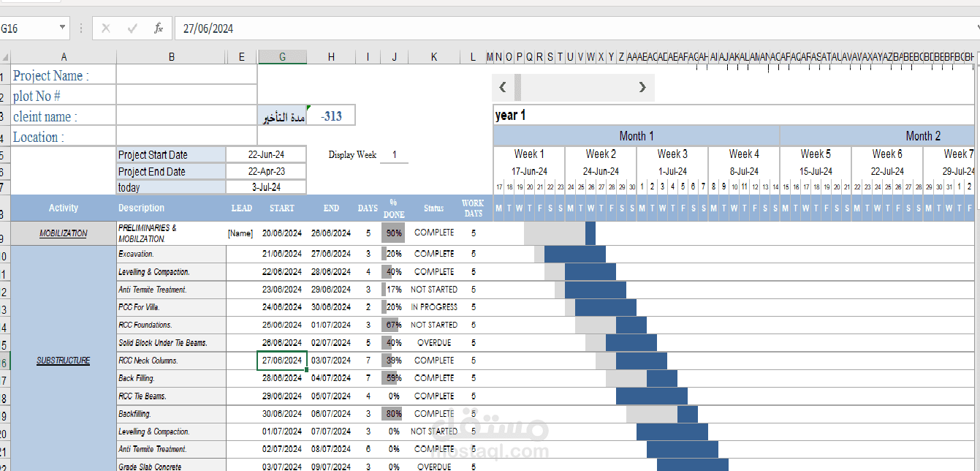Select column J header
The width and height of the screenshot is (980, 471).
tap(394, 57)
